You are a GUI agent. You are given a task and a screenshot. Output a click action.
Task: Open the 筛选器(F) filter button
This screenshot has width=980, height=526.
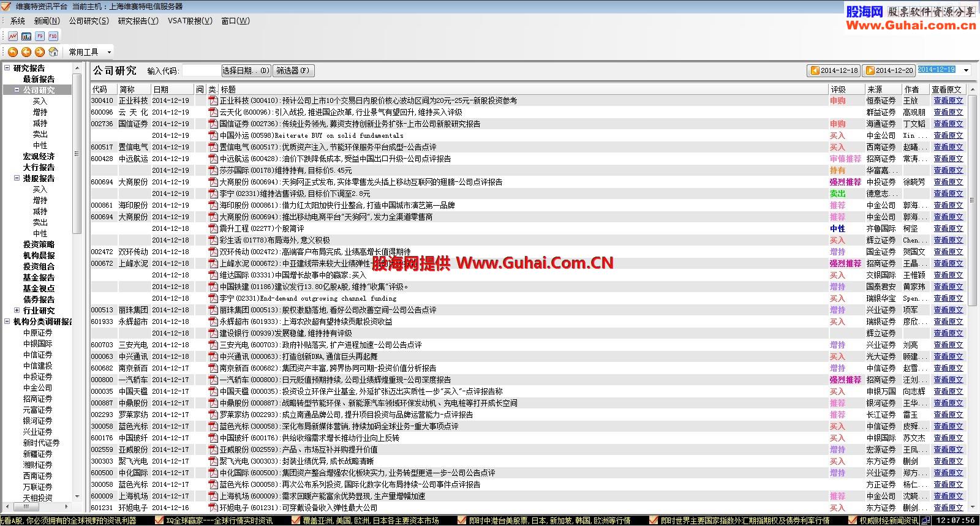click(x=293, y=70)
